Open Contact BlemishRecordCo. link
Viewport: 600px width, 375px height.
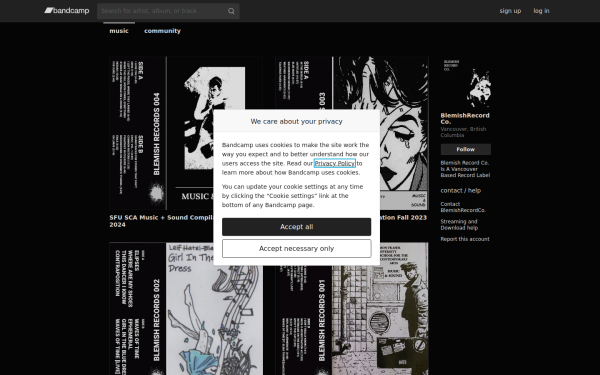[x=463, y=207]
